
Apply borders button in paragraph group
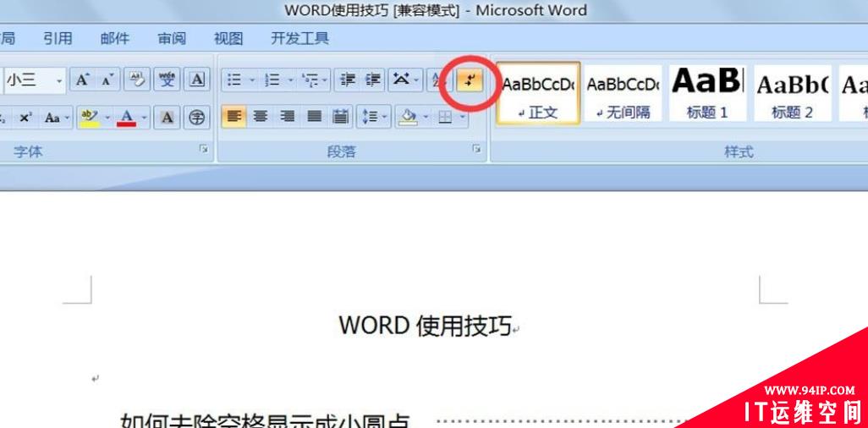pos(445,117)
